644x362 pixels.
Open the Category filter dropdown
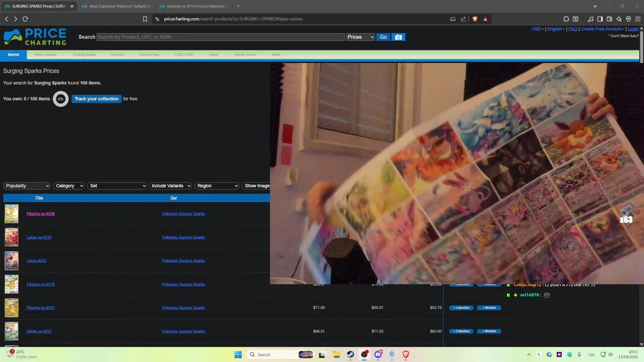click(x=68, y=186)
